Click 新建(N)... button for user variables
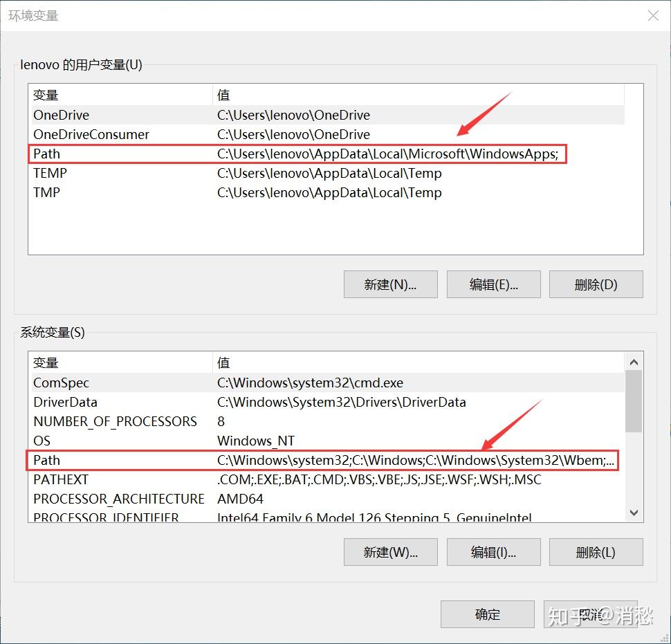This screenshot has height=644, width=671. click(x=390, y=284)
